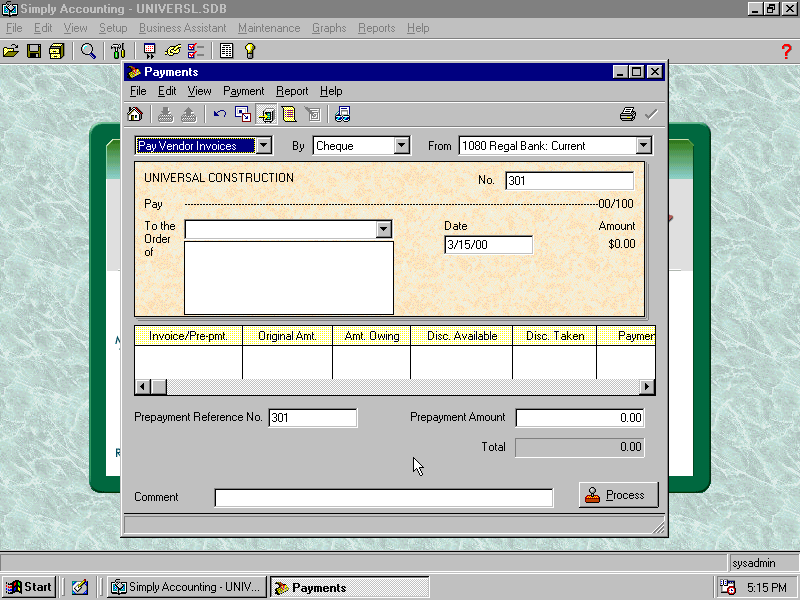This screenshot has height=600, width=800.
Task: Open the Report menu in Payments window
Action: [x=292, y=91]
